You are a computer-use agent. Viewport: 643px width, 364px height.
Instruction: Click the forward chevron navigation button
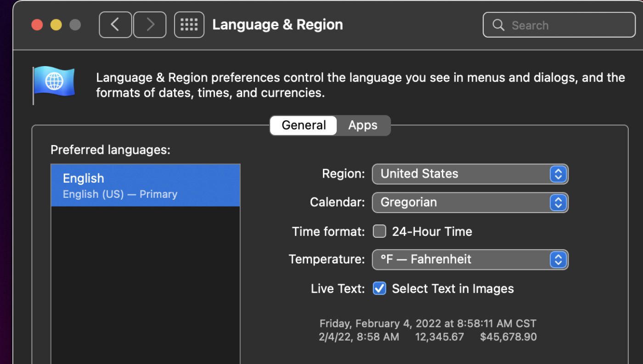(x=150, y=25)
